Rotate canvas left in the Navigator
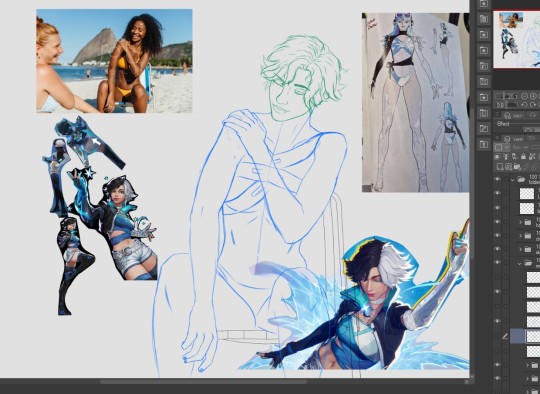Image resolution: width=540 pixels, height=394 pixels. point(525,105)
